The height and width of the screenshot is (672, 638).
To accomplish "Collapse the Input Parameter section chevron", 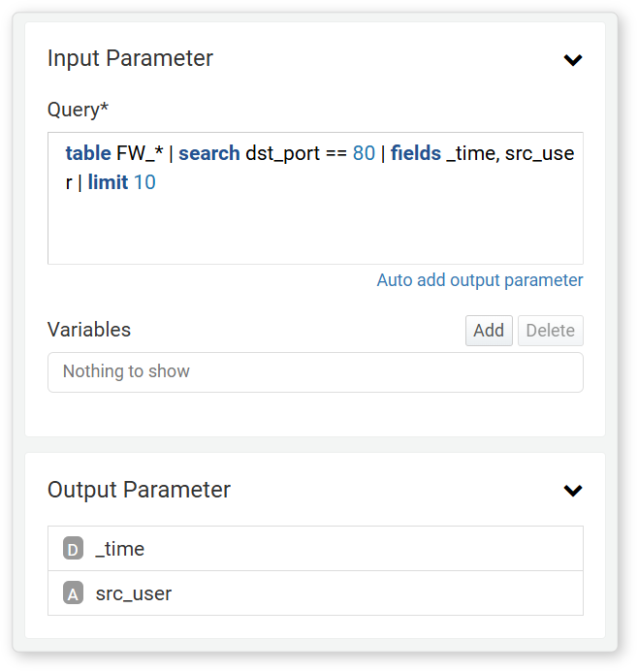I will click(572, 59).
